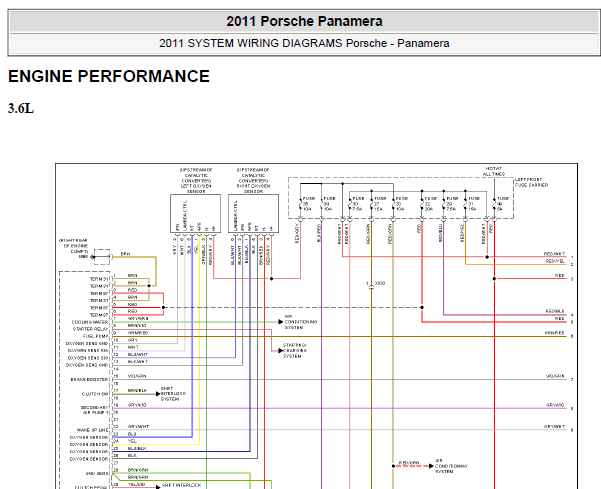Click the 'RIGHT REAR OF ENGINE COMPT' ground label

[74, 248]
